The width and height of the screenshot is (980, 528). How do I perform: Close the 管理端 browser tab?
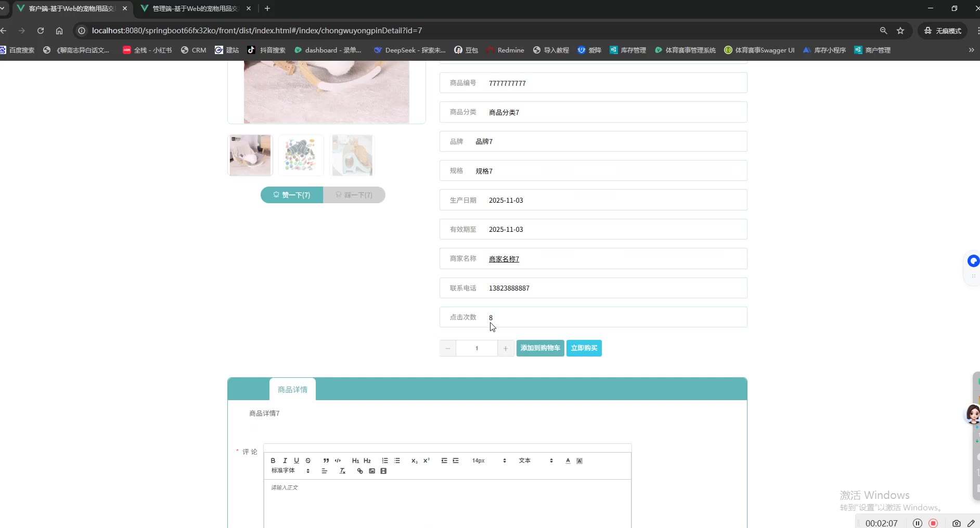(249, 8)
